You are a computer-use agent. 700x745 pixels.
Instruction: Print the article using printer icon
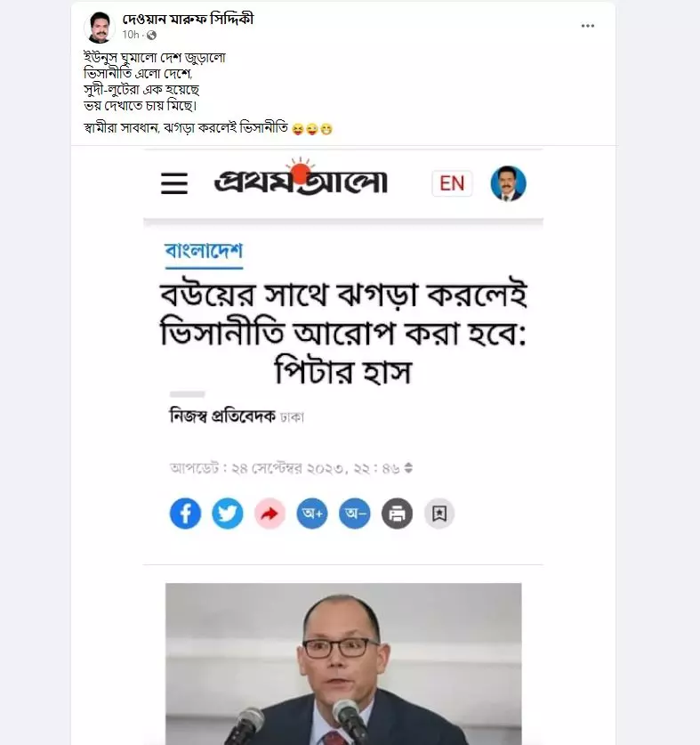point(397,514)
